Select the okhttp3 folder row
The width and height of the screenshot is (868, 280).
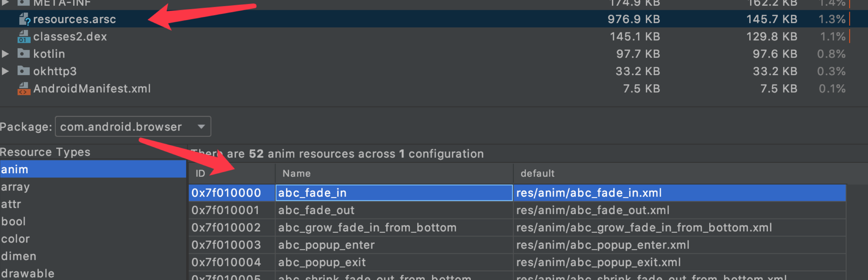click(434, 71)
